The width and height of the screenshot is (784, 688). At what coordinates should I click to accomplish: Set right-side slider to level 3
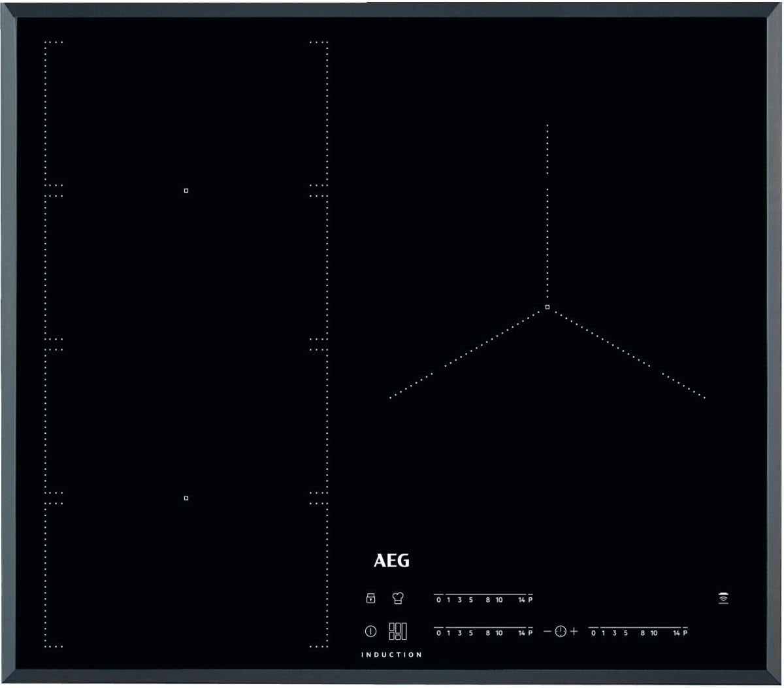[x=614, y=633]
